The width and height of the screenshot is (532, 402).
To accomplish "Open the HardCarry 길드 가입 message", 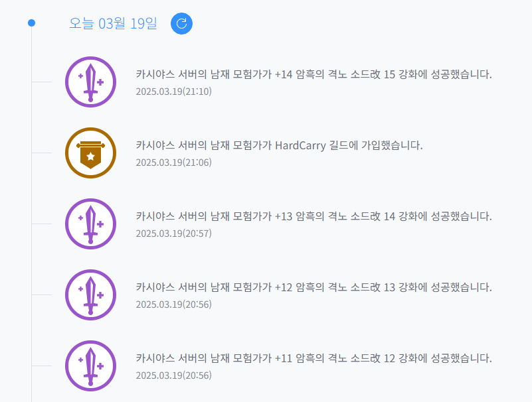I will tap(279, 145).
